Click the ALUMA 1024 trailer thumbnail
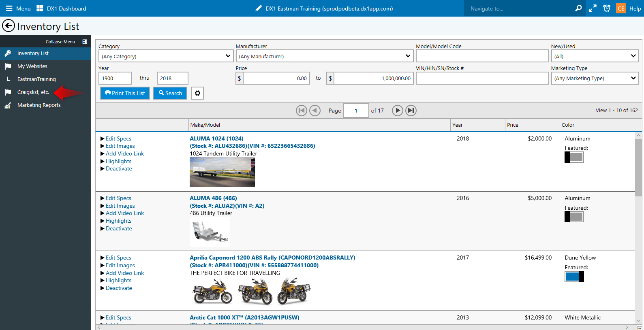Screen dimensions: 644x330 point(222,172)
